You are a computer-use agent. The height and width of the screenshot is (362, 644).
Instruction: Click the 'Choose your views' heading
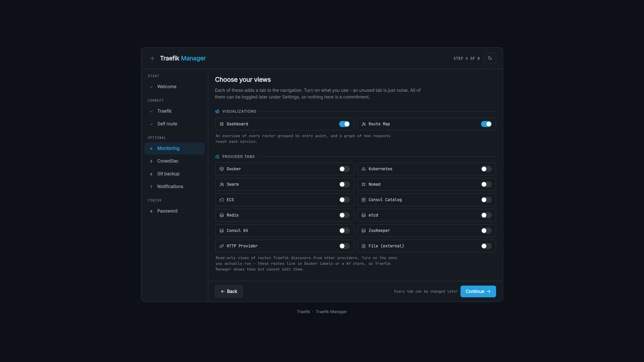pyautogui.click(x=243, y=80)
